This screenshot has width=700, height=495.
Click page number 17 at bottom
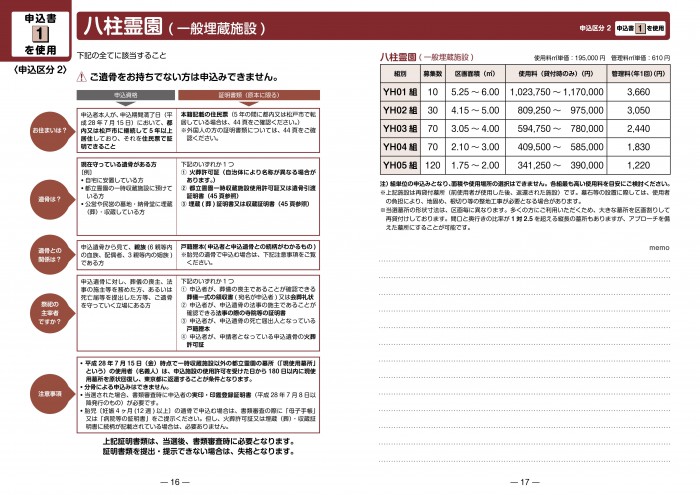[525, 482]
